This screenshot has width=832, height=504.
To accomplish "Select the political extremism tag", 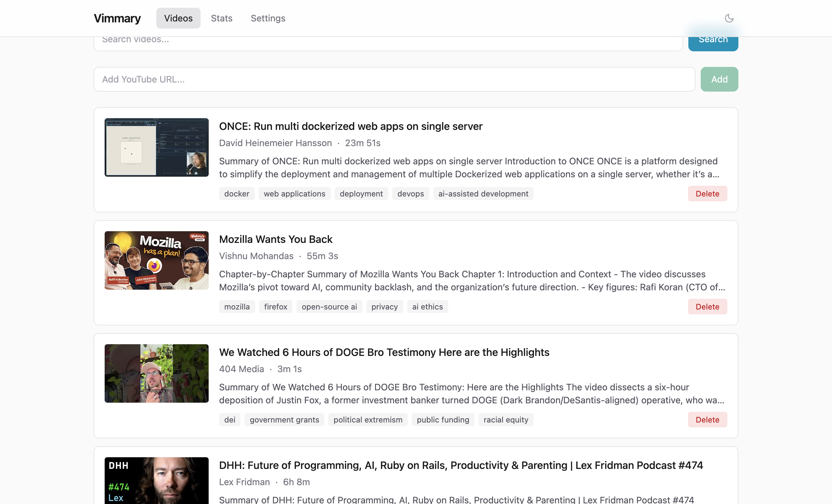I will (367, 419).
